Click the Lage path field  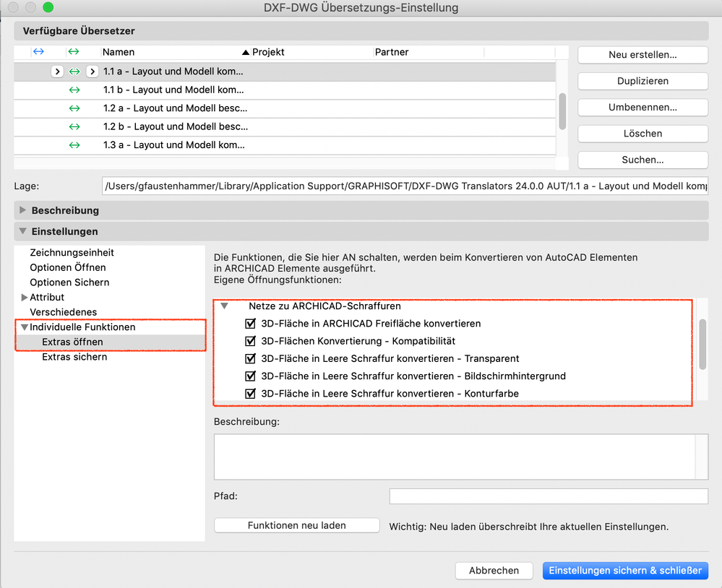(405, 186)
